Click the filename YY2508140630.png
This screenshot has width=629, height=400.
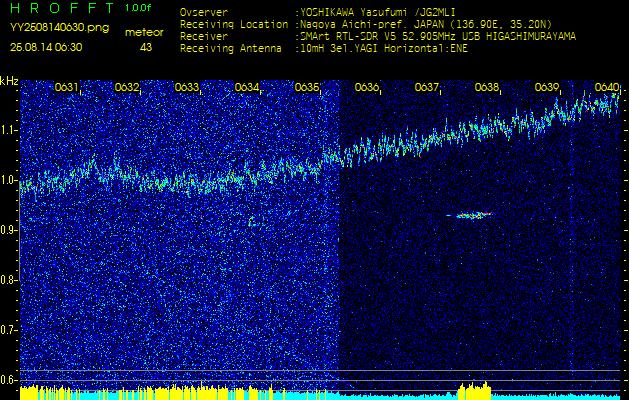[x=59, y=28]
